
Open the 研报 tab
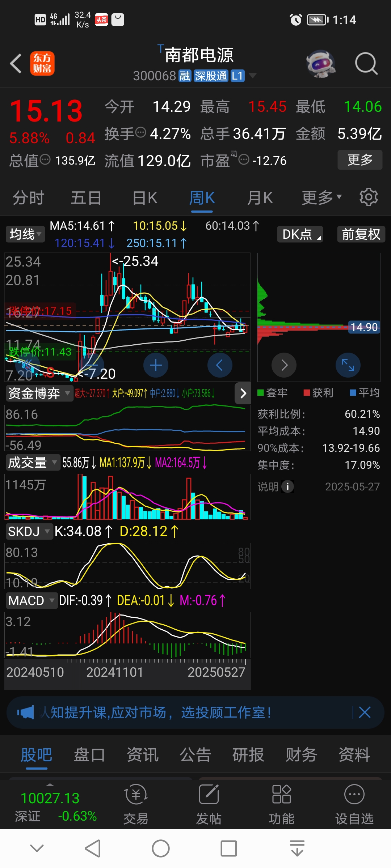tap(248, 755)
